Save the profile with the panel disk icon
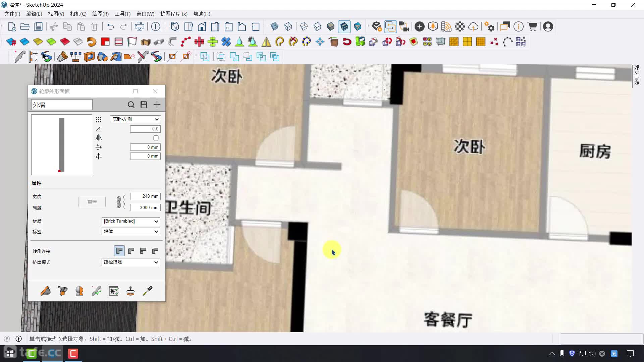This screenshot has width=644, height=362. [x=144, y=105]
